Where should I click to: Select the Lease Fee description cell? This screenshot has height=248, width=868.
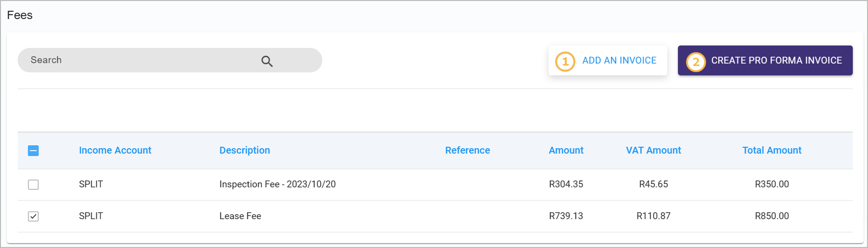[240, 216]
